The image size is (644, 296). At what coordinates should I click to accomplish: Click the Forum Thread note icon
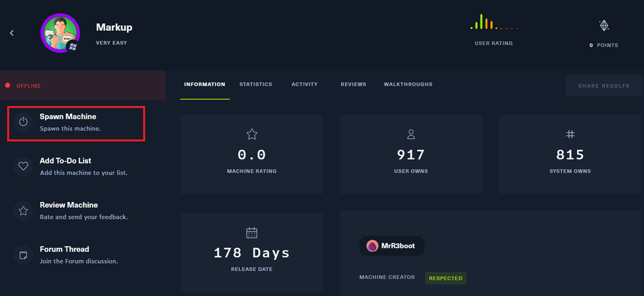(24, 255)
